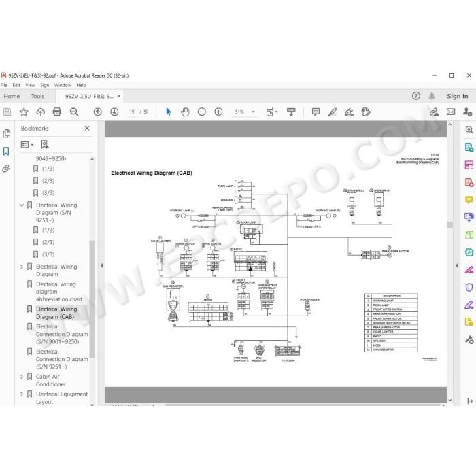Go to the next page arrow

tap(114, 112)
